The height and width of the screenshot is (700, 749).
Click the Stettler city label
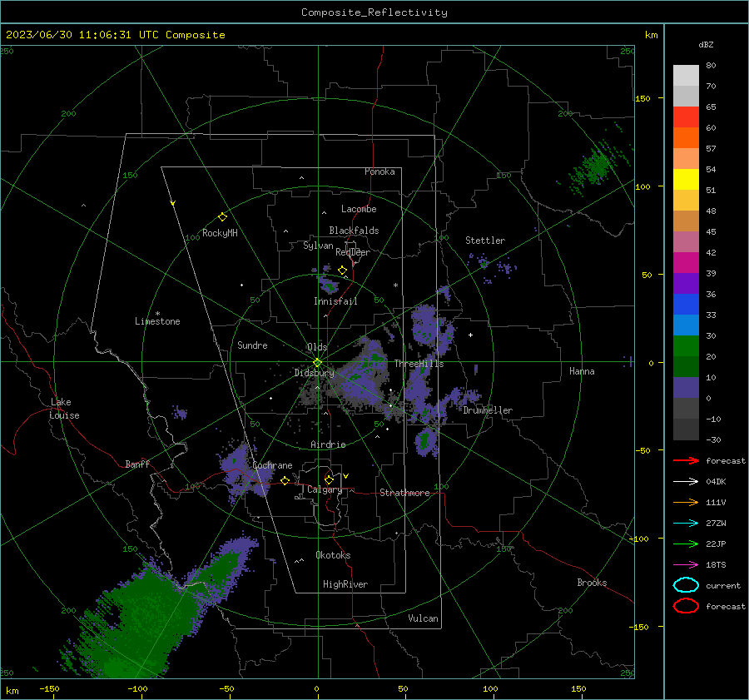pyautogui.click(x=485, y=241)
